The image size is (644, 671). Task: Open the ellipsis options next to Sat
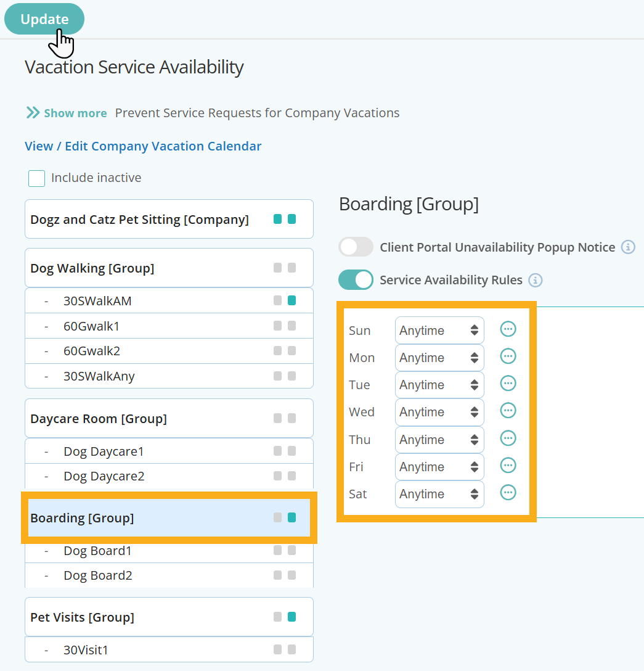[508, 493]
